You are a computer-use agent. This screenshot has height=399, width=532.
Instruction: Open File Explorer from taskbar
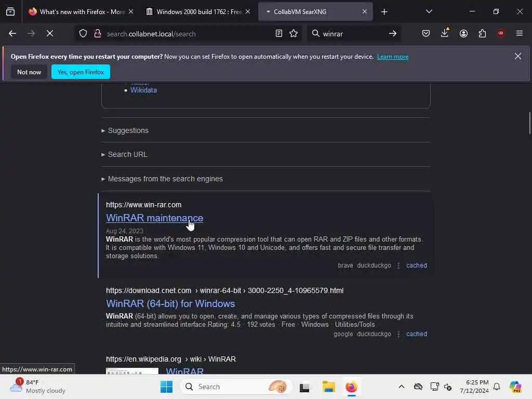[x=328, y=387]
